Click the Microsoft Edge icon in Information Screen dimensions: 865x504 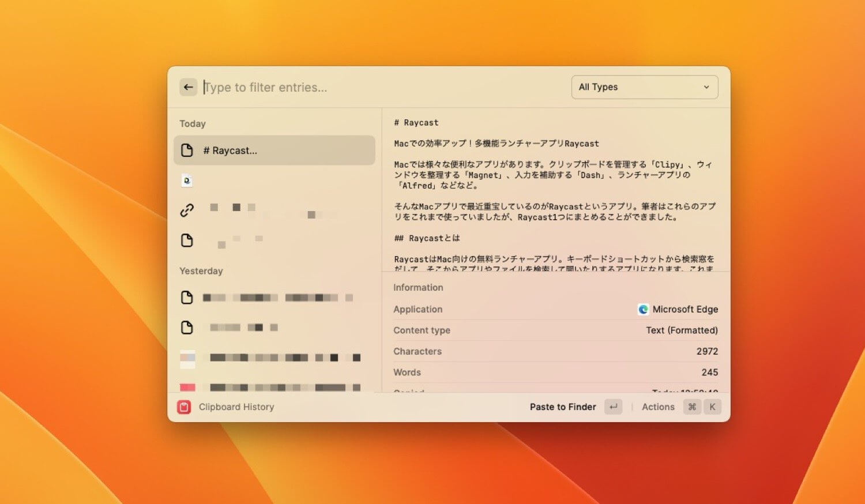[643, 310]
